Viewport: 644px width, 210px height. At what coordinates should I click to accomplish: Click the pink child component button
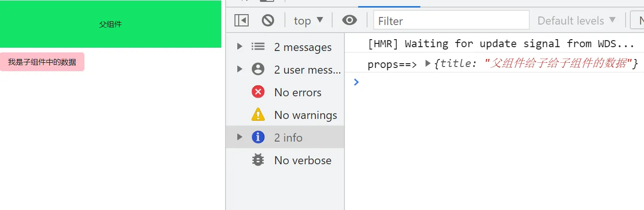coord(42,62)
